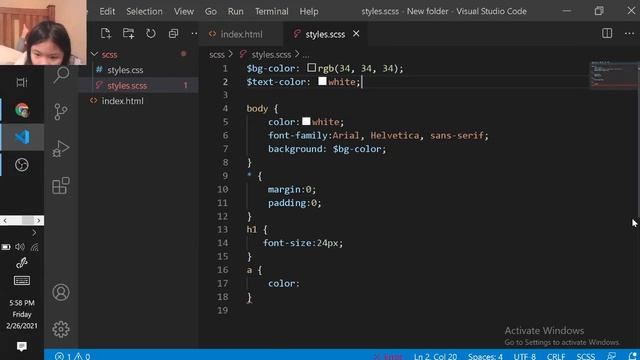Change CRLF end of line sequence
Image resolution: width=640 pixels, height=360 pixels.
[x=556, y=356]
